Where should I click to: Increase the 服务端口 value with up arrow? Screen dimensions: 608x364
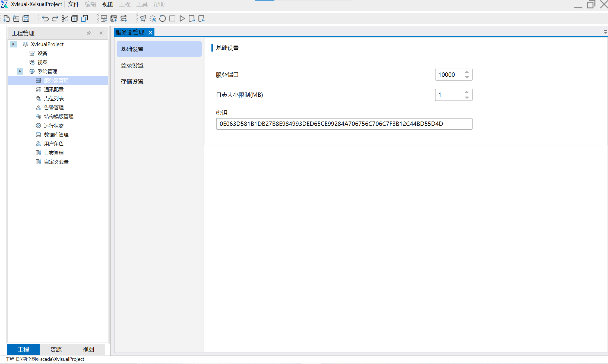tap(467, 72)
